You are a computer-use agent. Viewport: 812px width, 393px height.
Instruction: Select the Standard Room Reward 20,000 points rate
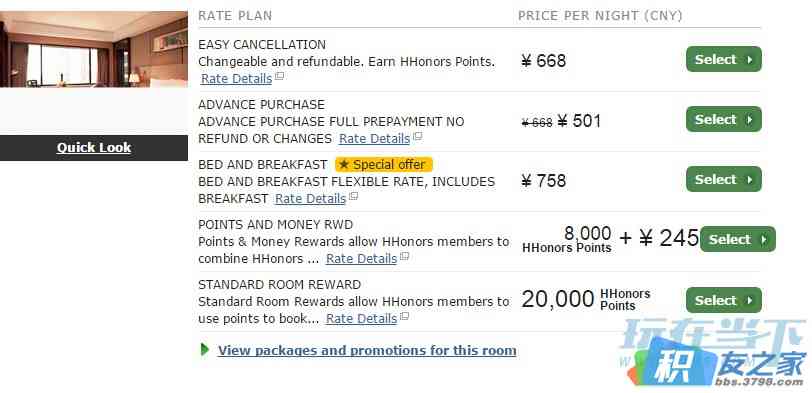(x=723, y=300)
